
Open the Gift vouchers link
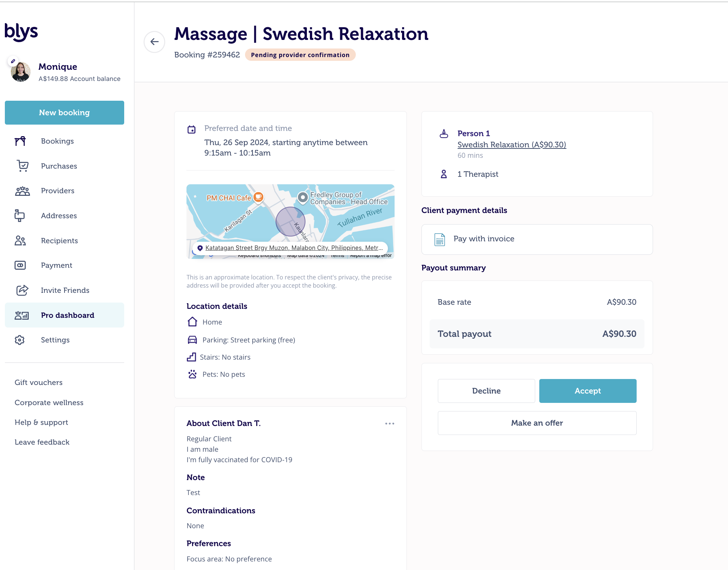click(38, 382)
